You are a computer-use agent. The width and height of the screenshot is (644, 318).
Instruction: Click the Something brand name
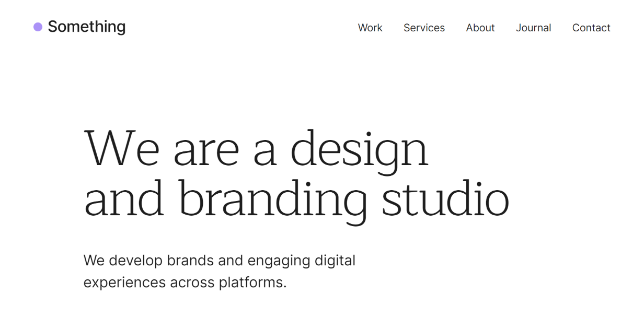[86, 27]
